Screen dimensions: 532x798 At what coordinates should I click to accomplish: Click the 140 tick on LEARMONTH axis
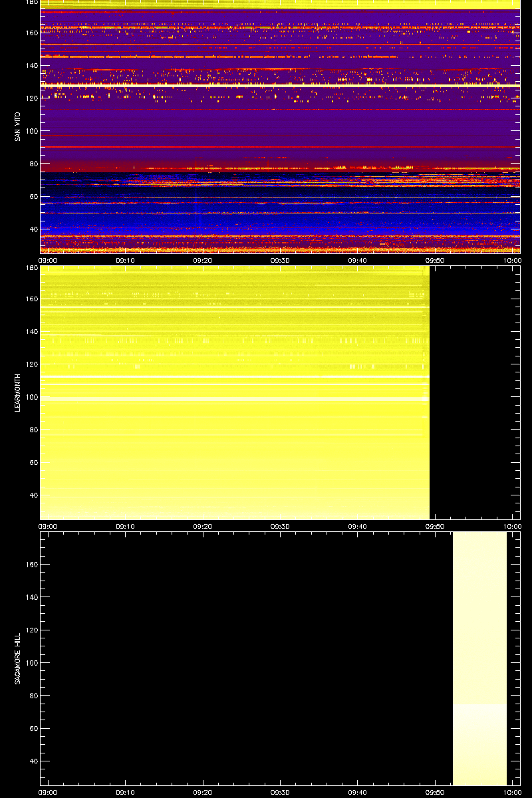[x=33, y=331]
